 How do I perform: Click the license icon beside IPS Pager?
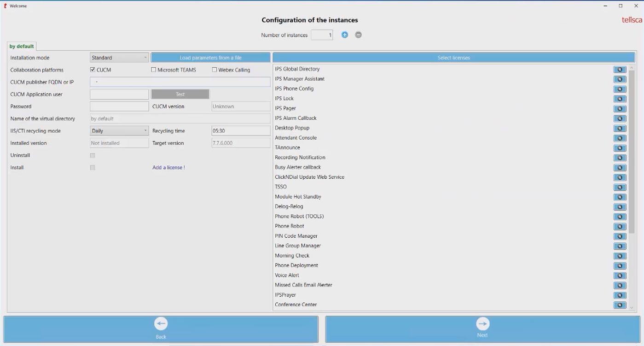point(620,109)
